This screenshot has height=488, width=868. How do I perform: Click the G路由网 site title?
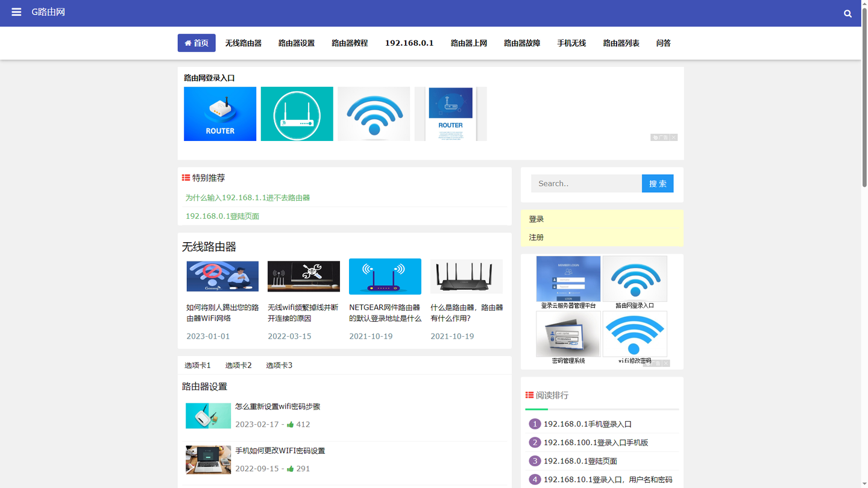coord(48,12)
